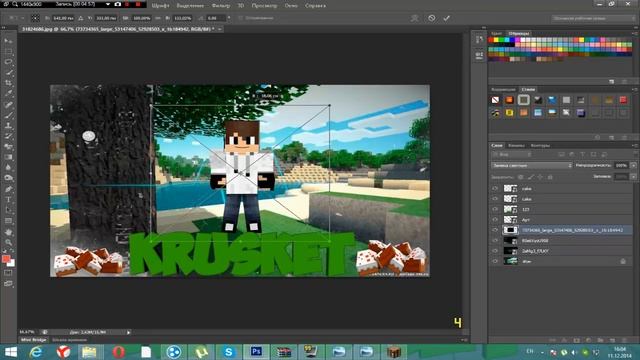Screen dimensions: 640x360
Task: Open the Styles panel flyout menu
Action: coord(635,89)
